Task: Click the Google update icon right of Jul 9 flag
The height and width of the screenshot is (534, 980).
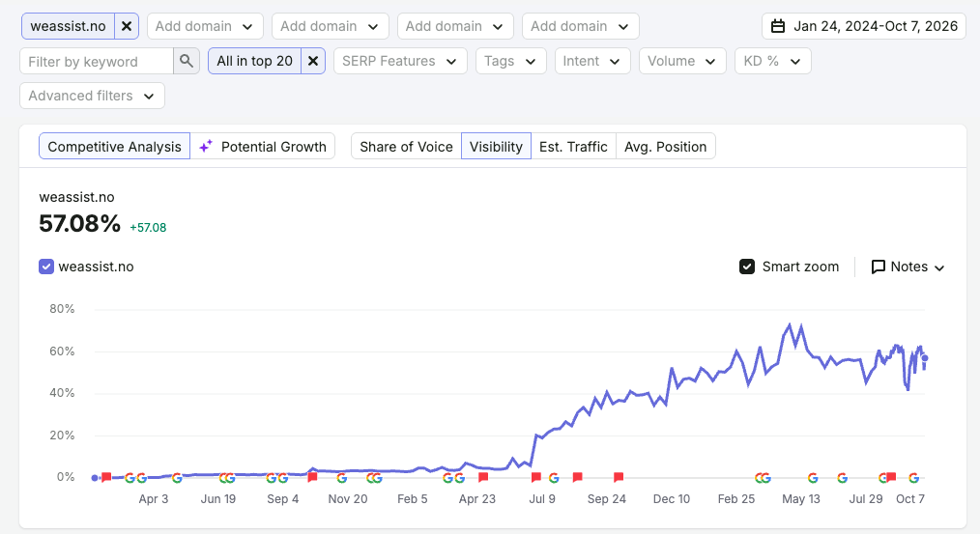Action: click(554, 478)
